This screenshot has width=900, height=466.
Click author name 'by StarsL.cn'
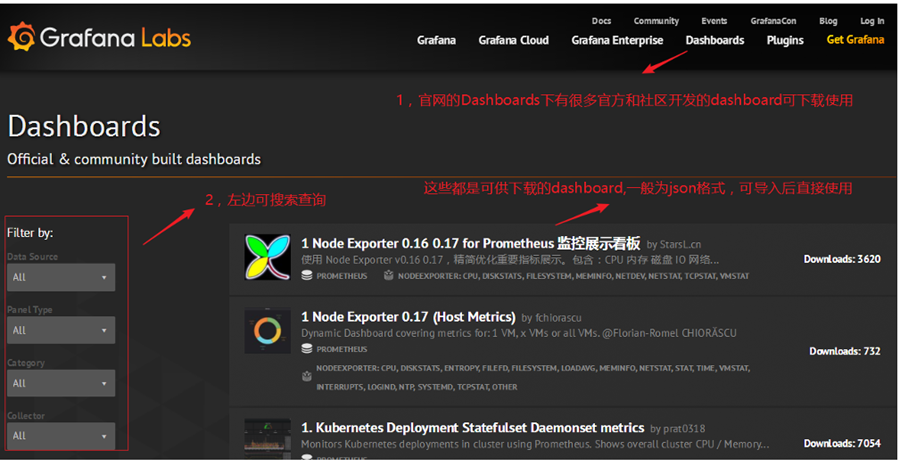click(x=675, y=244)
